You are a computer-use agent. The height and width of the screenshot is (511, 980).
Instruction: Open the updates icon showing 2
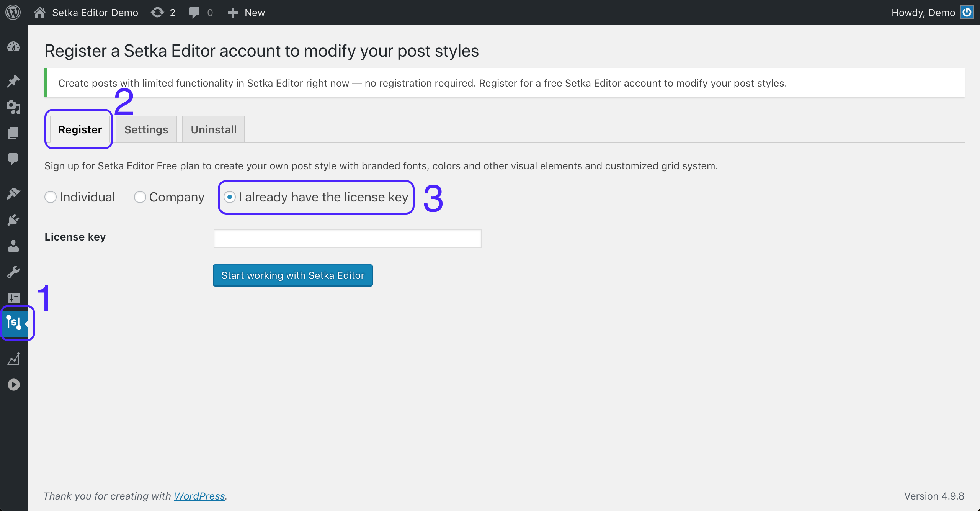(157, 13)
